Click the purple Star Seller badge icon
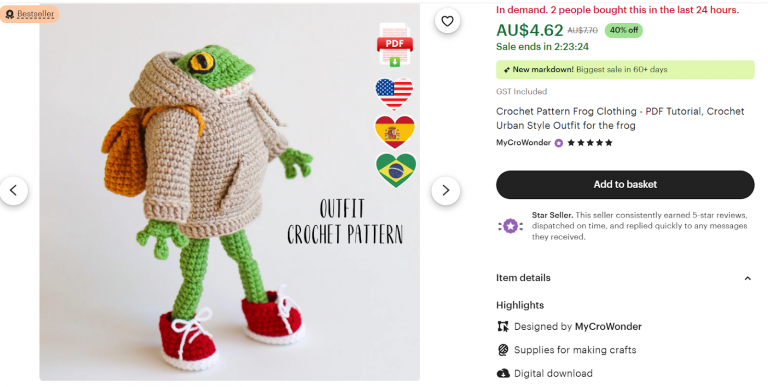Image resolution: width=768 pixels, height=387 pixels. (x=510, y=226)
